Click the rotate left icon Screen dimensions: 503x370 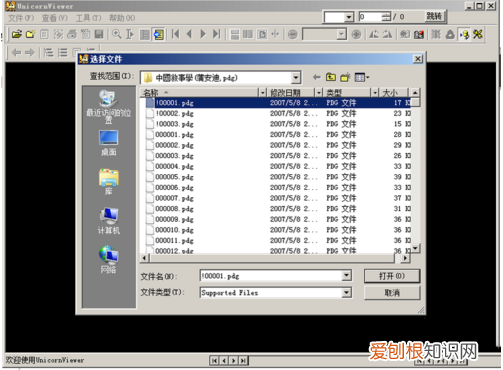(x=374, y=34)
